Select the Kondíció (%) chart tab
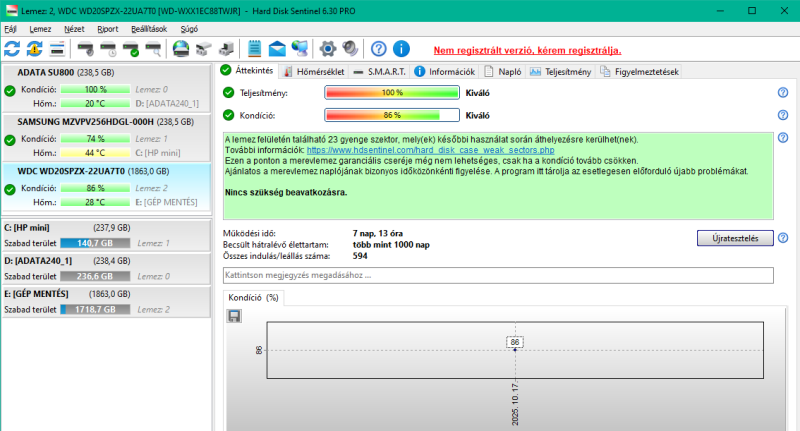 (x=254, y=297)
